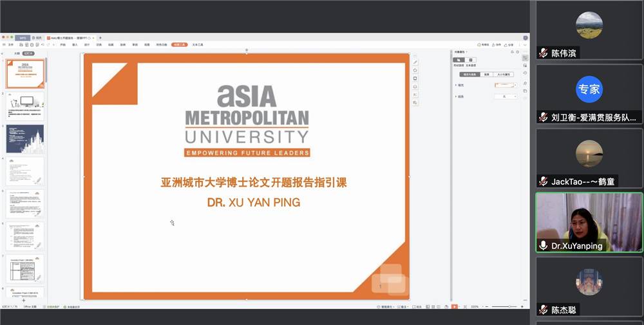Switch to the shape options toggle
Image resolution: width=644 pixels, height=325 pixels.
(458, 60)
